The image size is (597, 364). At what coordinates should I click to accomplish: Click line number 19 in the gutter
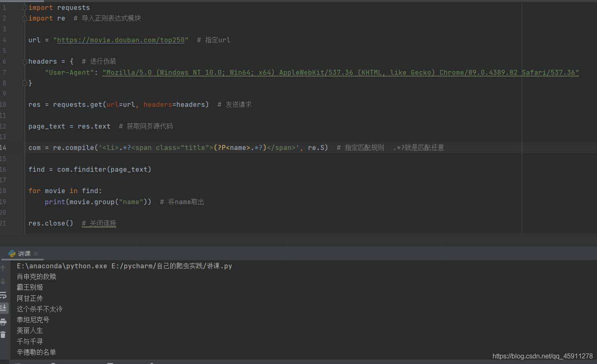(x=3, y=202)
